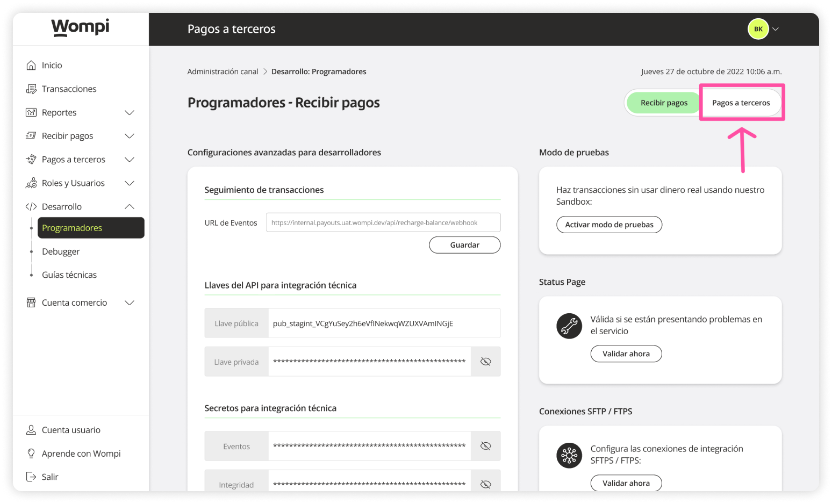The width and height of the screenshot is (832, 504).
Task: Click the Wompi logo
Action: pos(80,27)
